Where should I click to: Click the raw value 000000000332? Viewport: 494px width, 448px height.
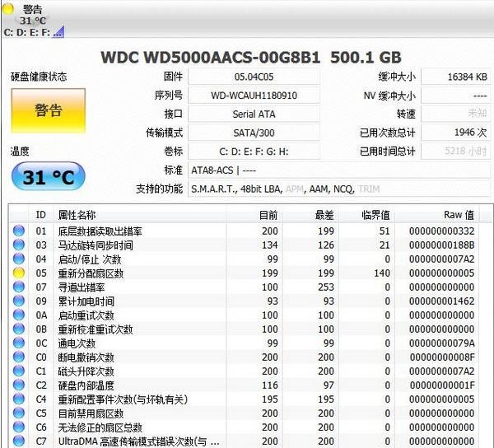441,231
